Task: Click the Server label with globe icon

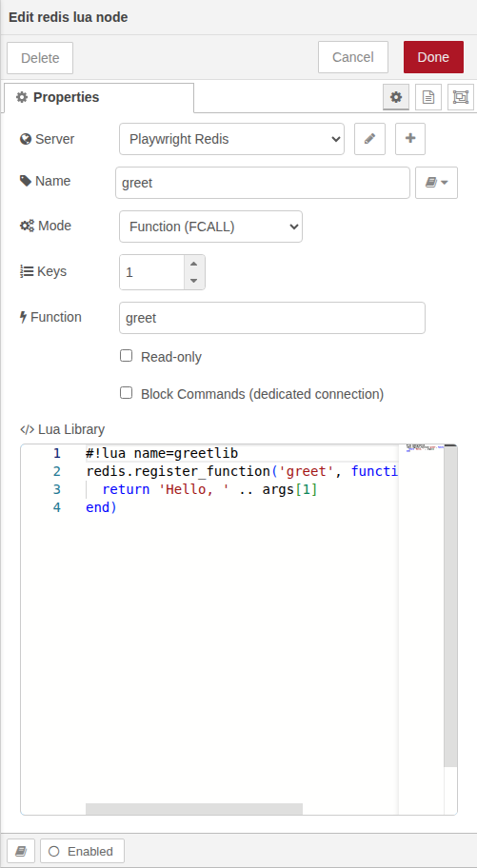Action: (x=47, y=139)
